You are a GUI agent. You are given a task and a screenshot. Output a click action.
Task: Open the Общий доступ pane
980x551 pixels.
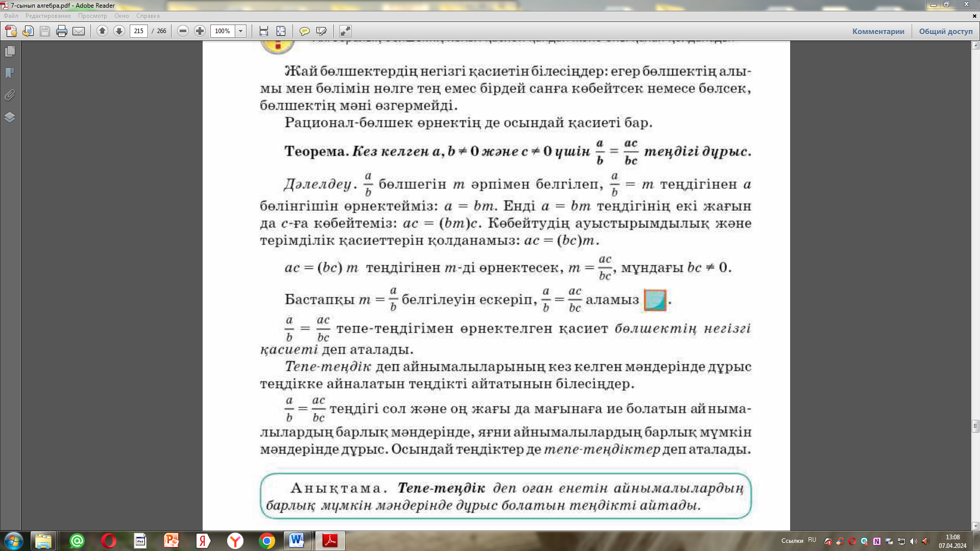tap(946, 31)
